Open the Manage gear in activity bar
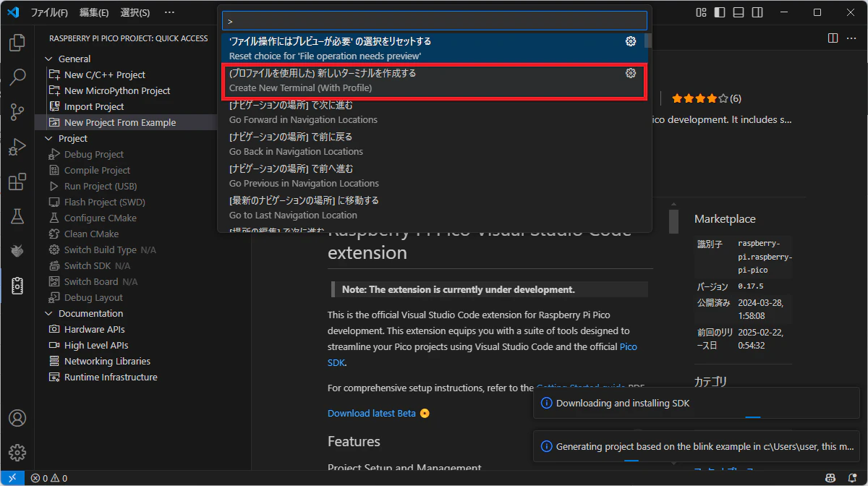The image size is (868, 486). pos(17,453)
